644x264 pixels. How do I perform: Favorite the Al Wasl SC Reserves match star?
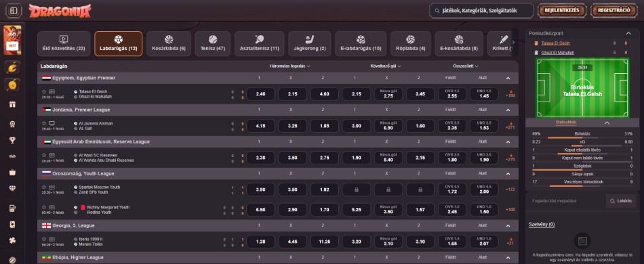point(44,155)
